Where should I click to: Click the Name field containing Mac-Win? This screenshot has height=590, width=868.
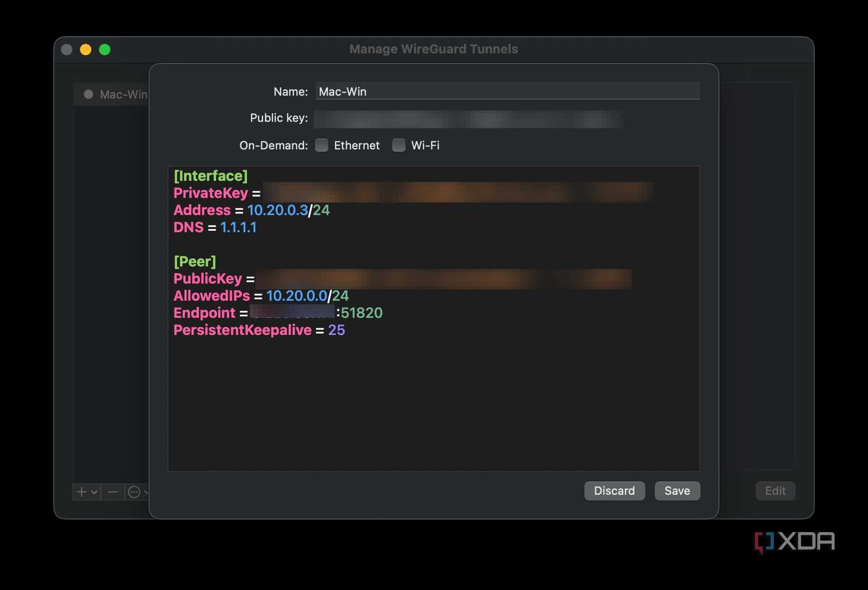pos(507,91)
